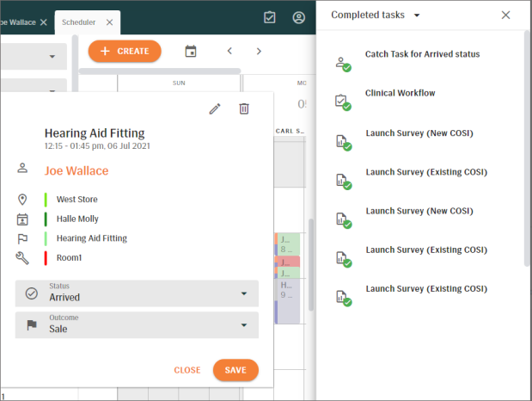The height and width of the screenshot is (401, 532).
Task: Open the tasks checklist icon in header
Action: point(269,17)
